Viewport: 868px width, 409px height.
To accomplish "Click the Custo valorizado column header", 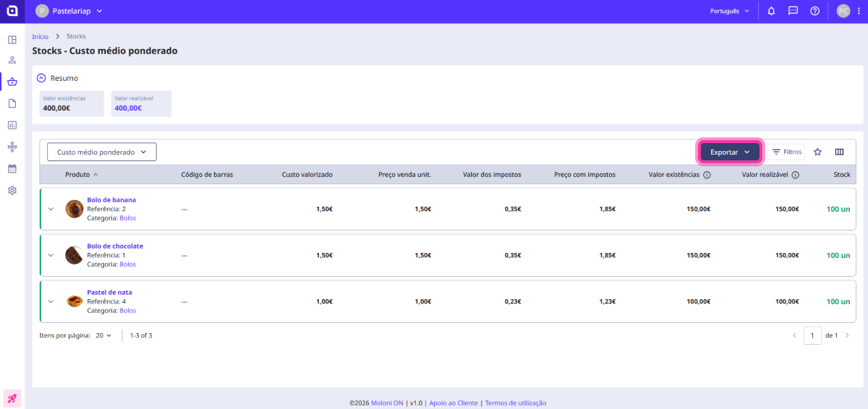I will [x=307, y=175].
